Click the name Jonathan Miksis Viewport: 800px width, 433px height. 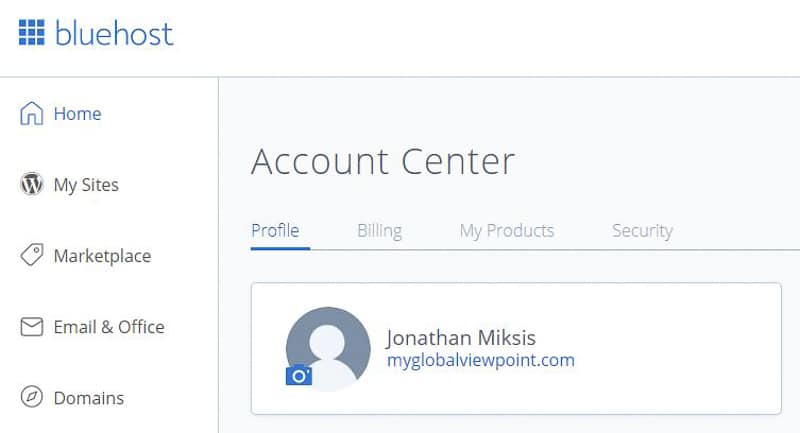pyautogui.click(x=461, y=338)
